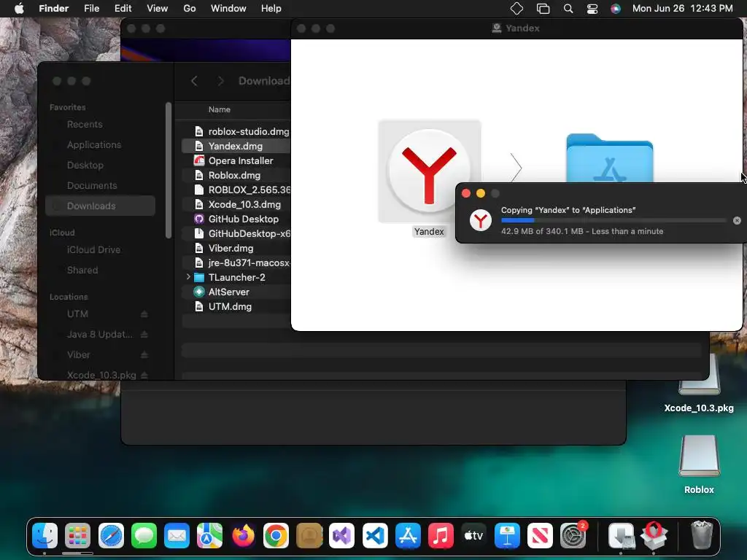Go back in the Finder window
Viewport: 747px width, 560px height.
click(x=194, y=81)
